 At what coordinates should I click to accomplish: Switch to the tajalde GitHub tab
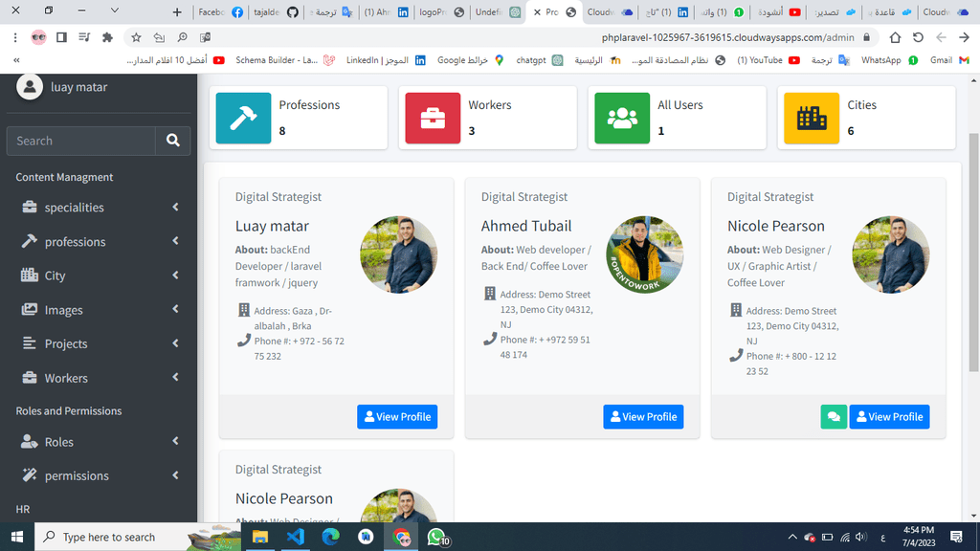click(276, 11)
